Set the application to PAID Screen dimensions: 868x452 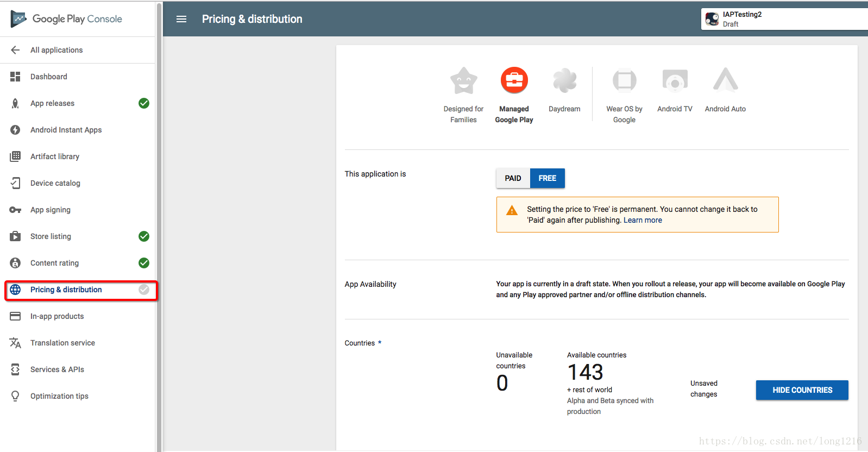point(513,178)
